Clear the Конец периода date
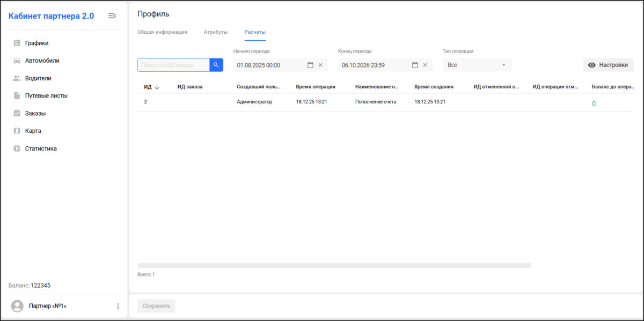 tap(425, 65)
